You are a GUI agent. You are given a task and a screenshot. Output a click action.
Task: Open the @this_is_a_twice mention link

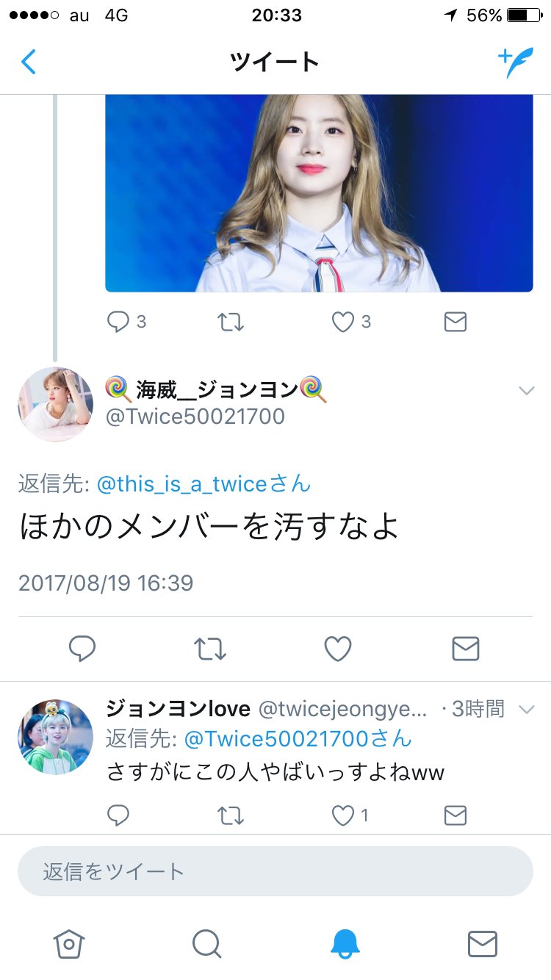pos(204,484)
